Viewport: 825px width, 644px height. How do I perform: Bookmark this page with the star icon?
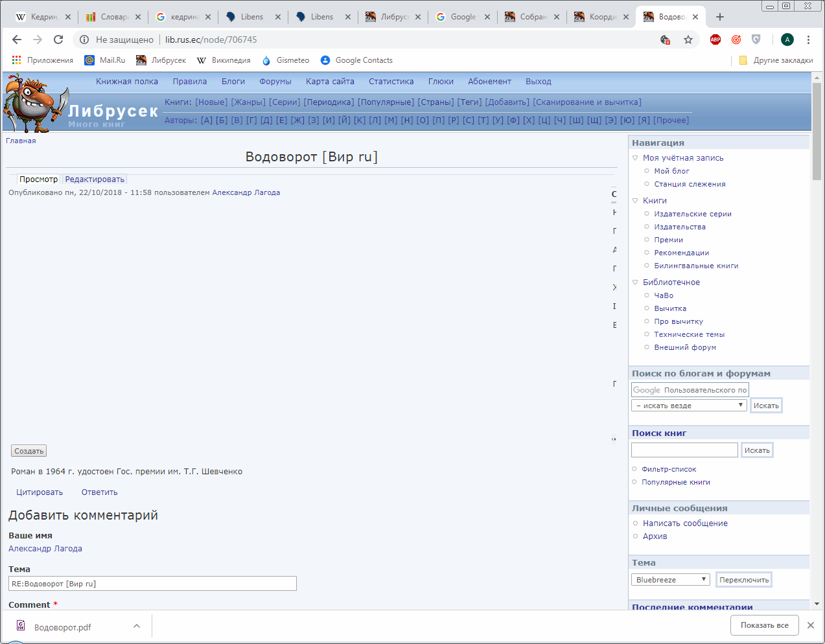click(688, 40)
